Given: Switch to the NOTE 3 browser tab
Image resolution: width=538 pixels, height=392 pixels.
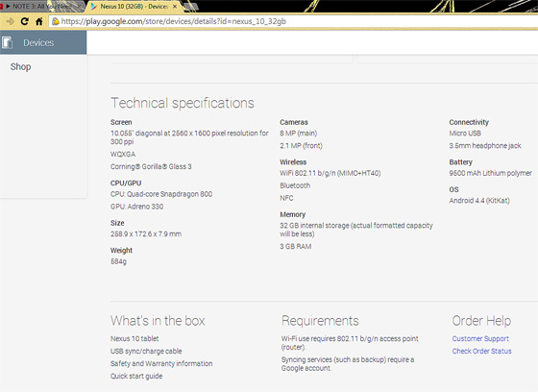Looking at the screenshot, I should tap(41, 6).
